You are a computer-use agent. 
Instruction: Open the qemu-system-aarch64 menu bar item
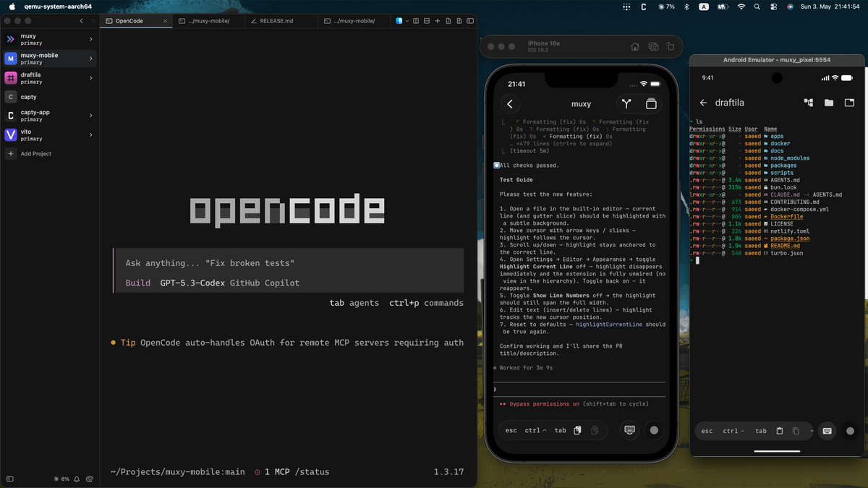click(58, 7)
